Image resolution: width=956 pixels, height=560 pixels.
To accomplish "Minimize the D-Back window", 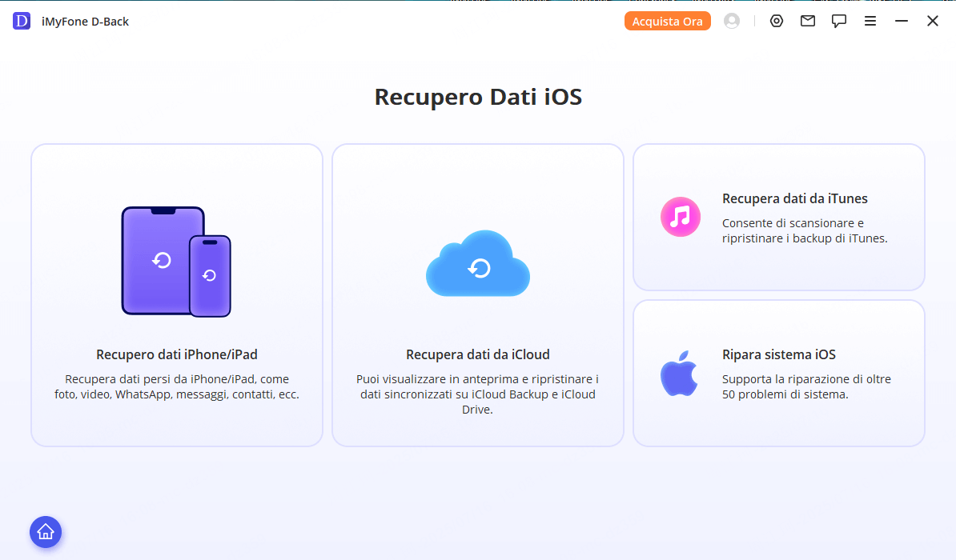I will (x=901, y=22).
